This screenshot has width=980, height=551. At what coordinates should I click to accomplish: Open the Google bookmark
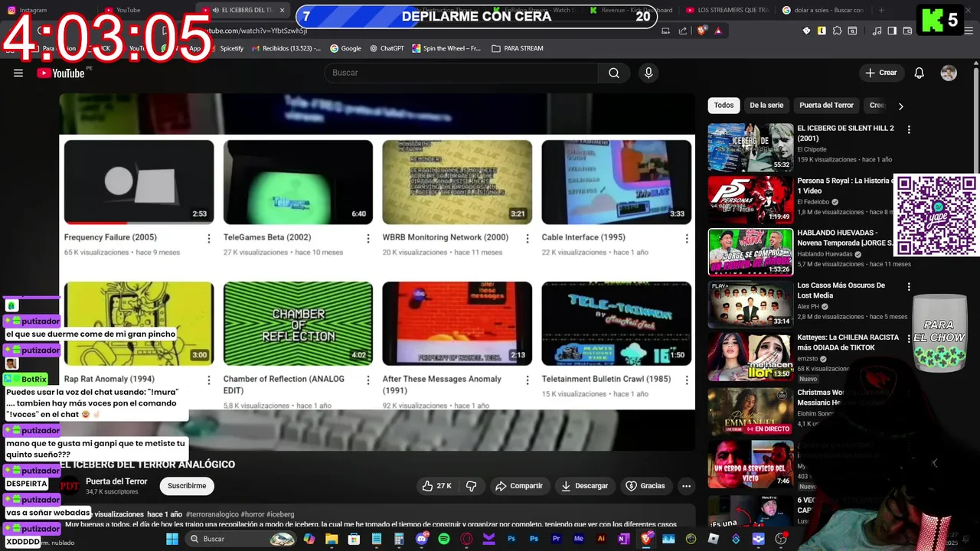point(345,48)
